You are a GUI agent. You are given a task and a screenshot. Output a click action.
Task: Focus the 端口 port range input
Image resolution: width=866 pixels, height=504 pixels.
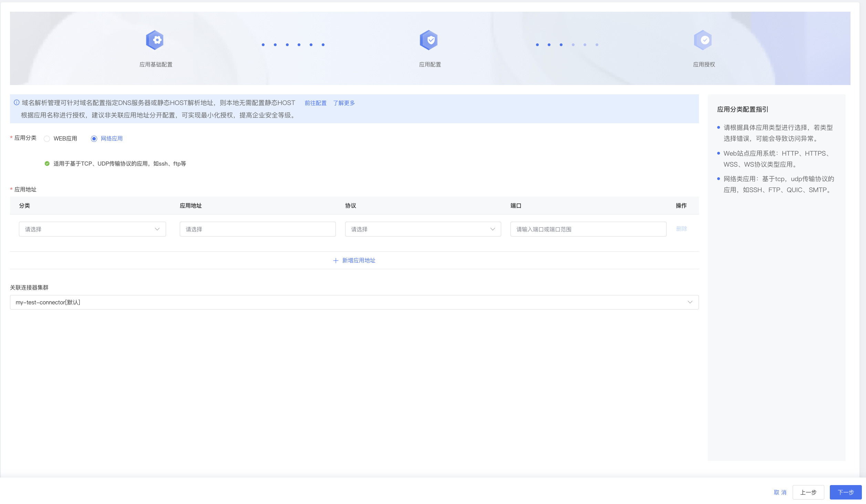coord(588,229)
